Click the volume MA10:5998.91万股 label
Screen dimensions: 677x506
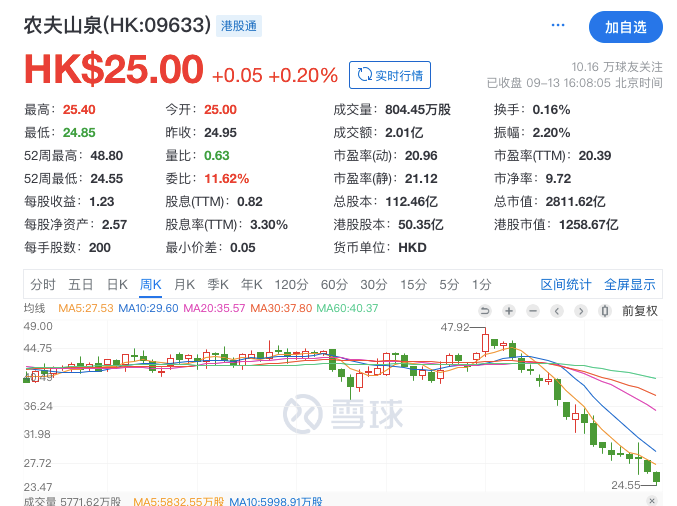276,501
